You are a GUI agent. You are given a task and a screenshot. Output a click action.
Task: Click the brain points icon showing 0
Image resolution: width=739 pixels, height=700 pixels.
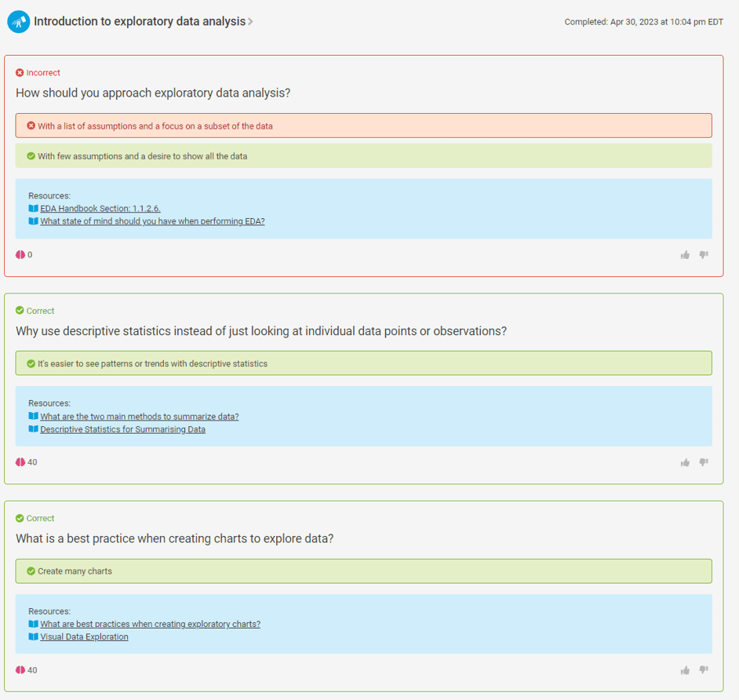tap(20, 254)
